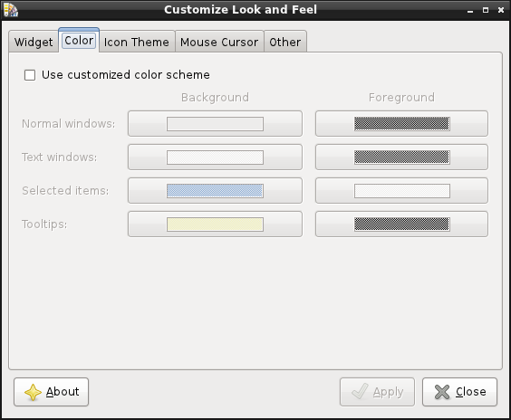Click the star icon on About button
Image resolution: width=511 pixels, height=420 pixels.
pyautogui.click(x=33, y=392)
